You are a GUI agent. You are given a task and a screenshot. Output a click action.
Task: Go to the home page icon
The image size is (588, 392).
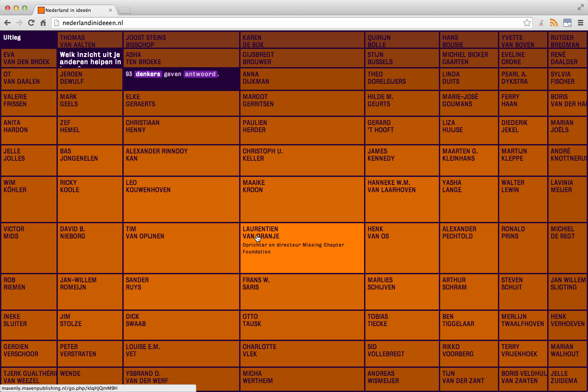[x=43, y=23]
